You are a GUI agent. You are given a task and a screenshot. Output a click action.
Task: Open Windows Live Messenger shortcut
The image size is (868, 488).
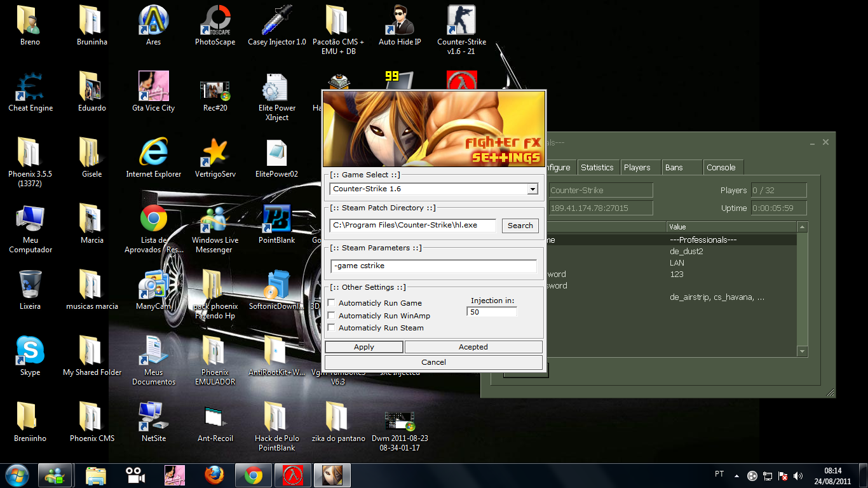215,229
